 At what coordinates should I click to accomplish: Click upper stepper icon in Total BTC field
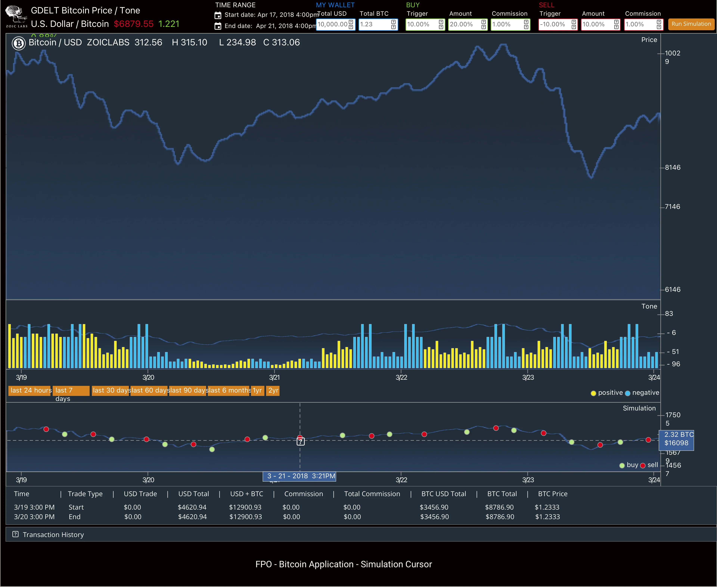tap(393, 22)
